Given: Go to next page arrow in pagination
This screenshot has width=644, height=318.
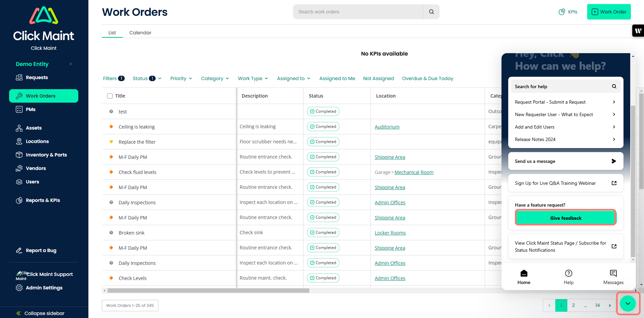Looking at the screenshot, I should pyautogui.click(x=610, y=305).
